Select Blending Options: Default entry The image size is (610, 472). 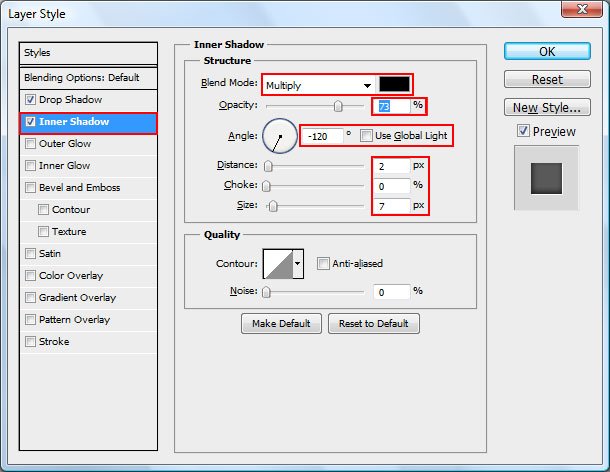coord(88,78)
